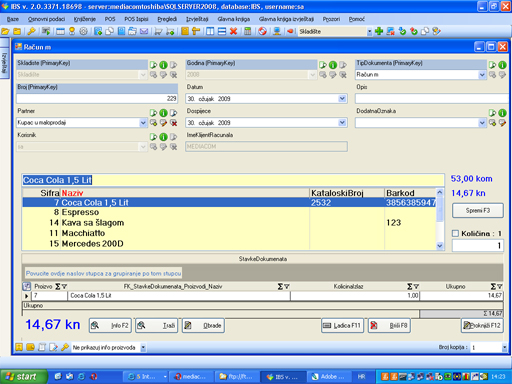
Task: Toggle the Količina checkbox
Action: (455, 233)
